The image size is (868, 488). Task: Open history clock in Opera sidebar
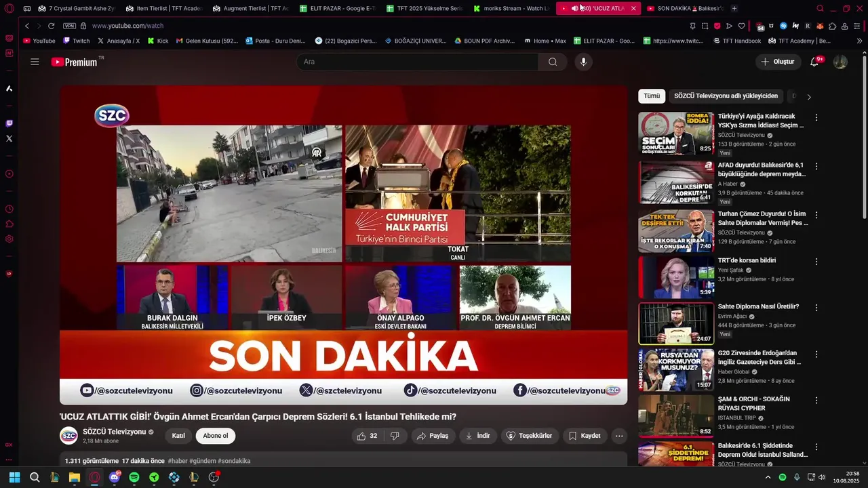click(x=9, y=209)
